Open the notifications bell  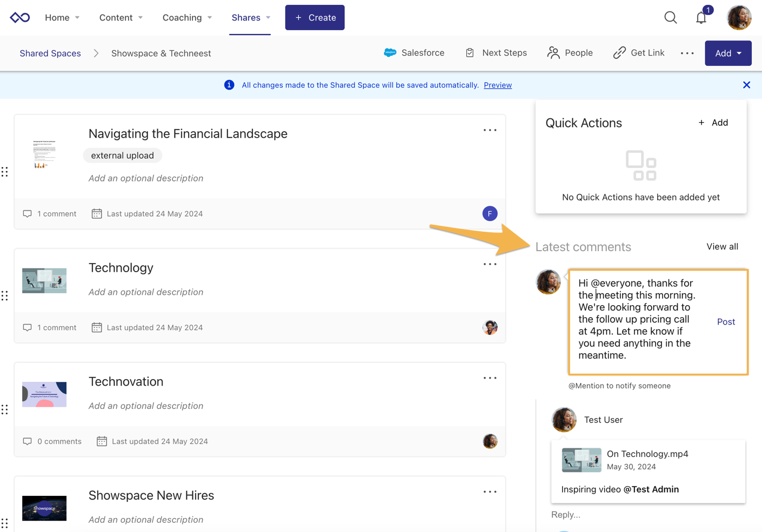(701, 18)
